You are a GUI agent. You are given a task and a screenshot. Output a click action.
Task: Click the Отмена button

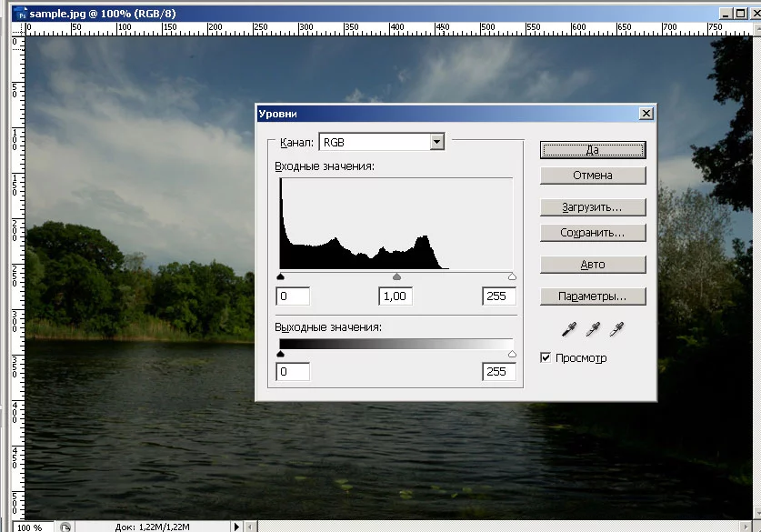pos(593,176)
